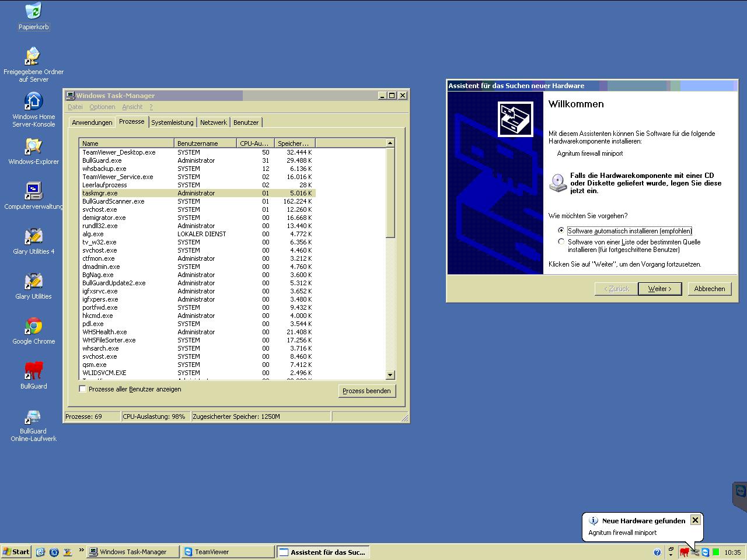Click the Home Server quick launch icon
747x560 pixels.
tap(54, 552)
